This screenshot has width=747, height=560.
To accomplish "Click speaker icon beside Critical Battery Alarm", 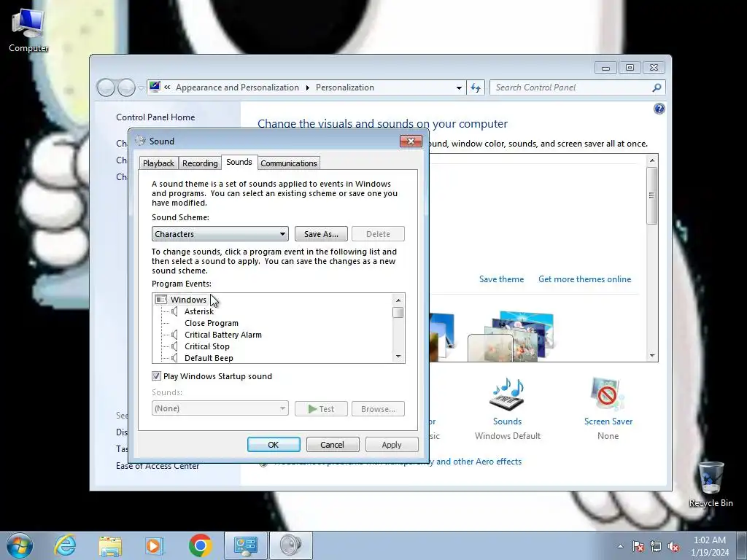I will (x=174, y=335).
